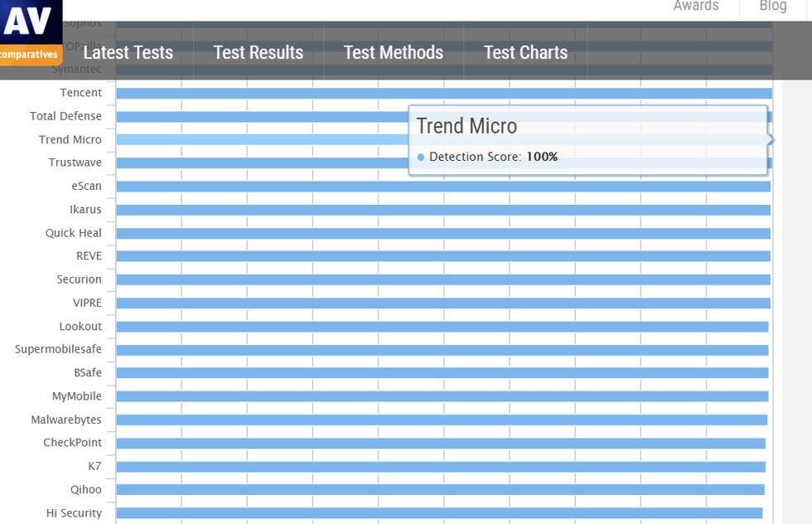Select the eScan detection bar
Screen dimensions: 812x524
[443, 187]
